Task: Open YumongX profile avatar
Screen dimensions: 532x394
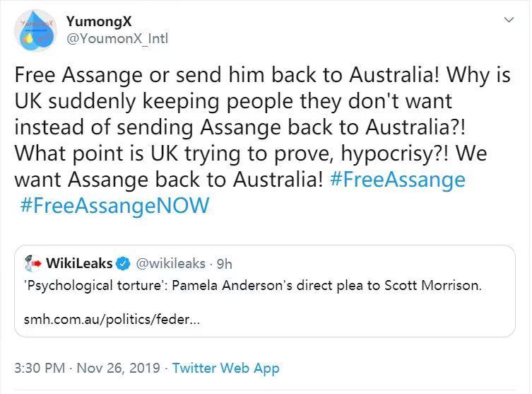Action: coord(35,30)
